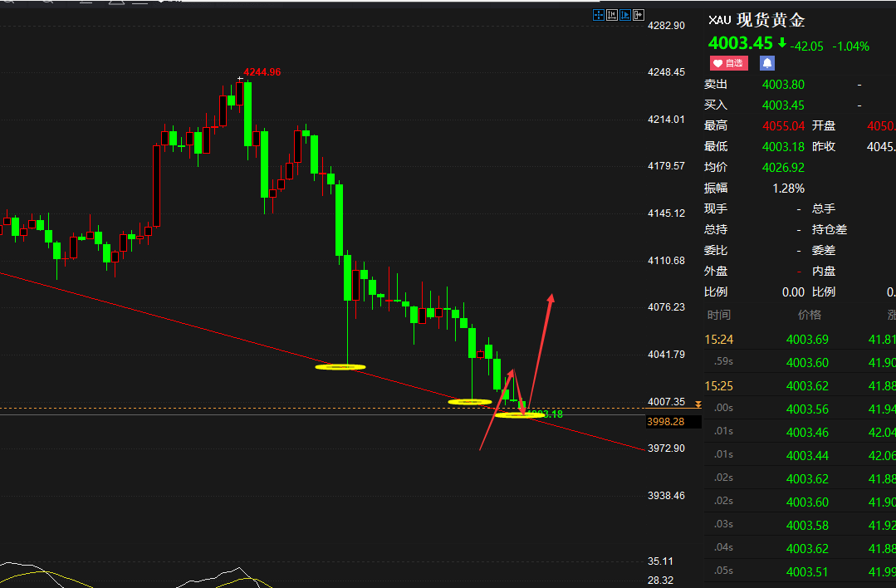Add XAU to watchlist with 自选 button

[728, 63]
